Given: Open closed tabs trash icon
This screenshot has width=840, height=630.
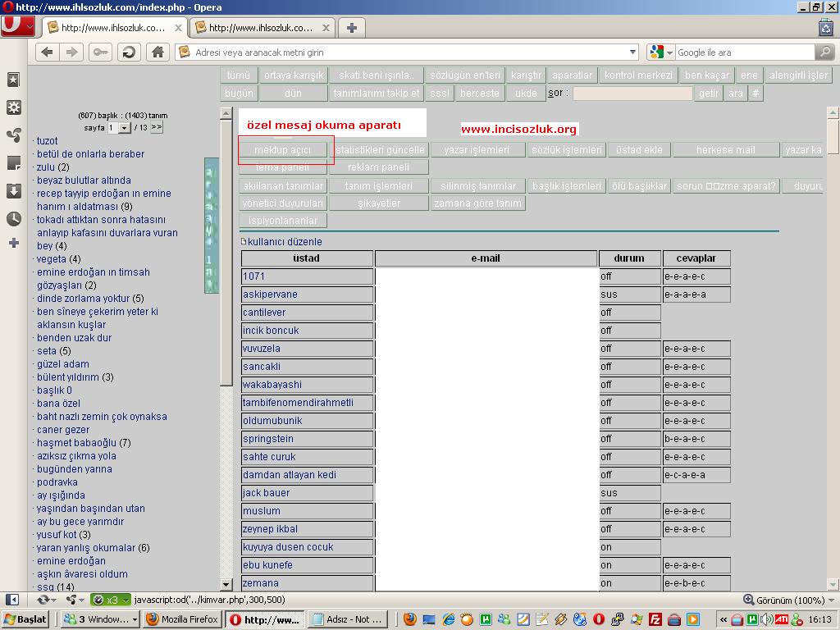Looking at the screenshot, I should coord(825,27).
